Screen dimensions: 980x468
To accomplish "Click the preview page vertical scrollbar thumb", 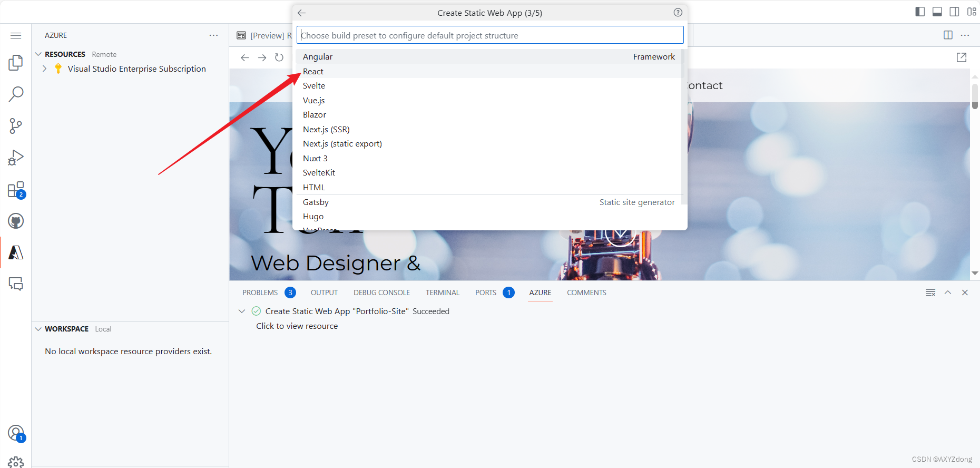I will 975,96.
